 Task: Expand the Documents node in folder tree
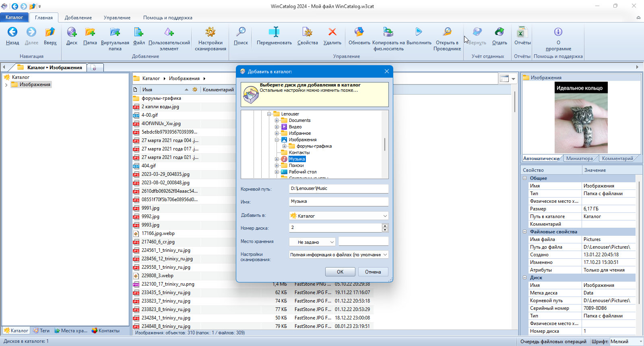point(277,120)
